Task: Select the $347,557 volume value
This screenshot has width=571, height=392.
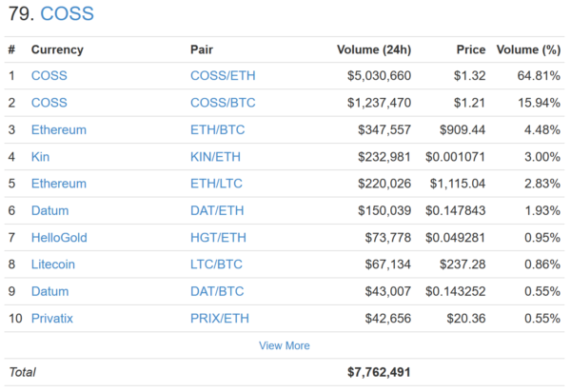Action: [x=384, y=130]
